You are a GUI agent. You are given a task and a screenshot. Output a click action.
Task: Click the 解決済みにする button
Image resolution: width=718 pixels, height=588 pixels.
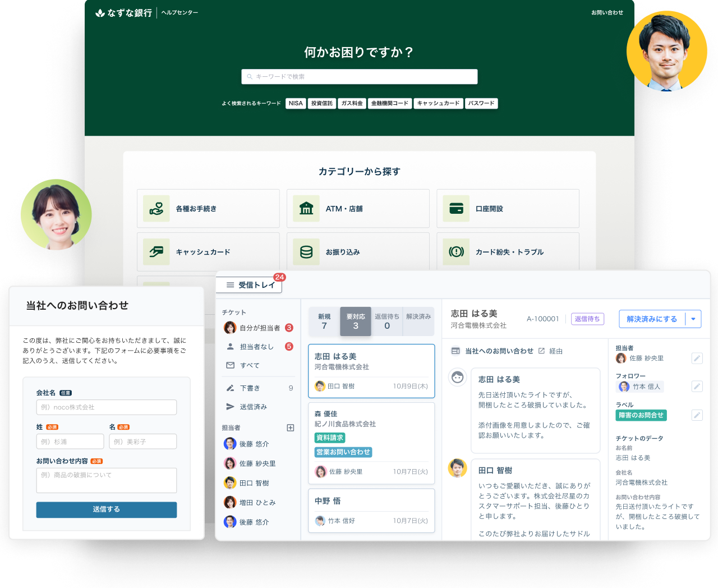pyautogui.click(x=652, y=319)
